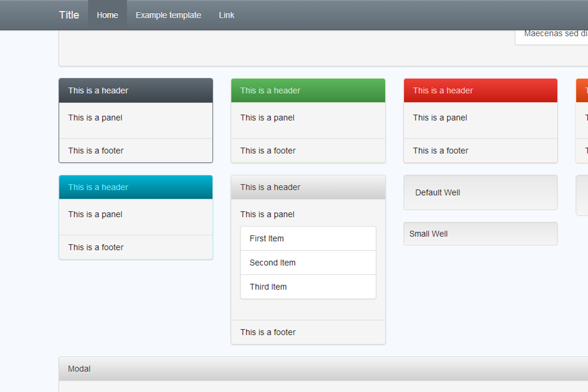The image size is (588, 392).
Task: Click the Small Well box
Action: [480, 233]
